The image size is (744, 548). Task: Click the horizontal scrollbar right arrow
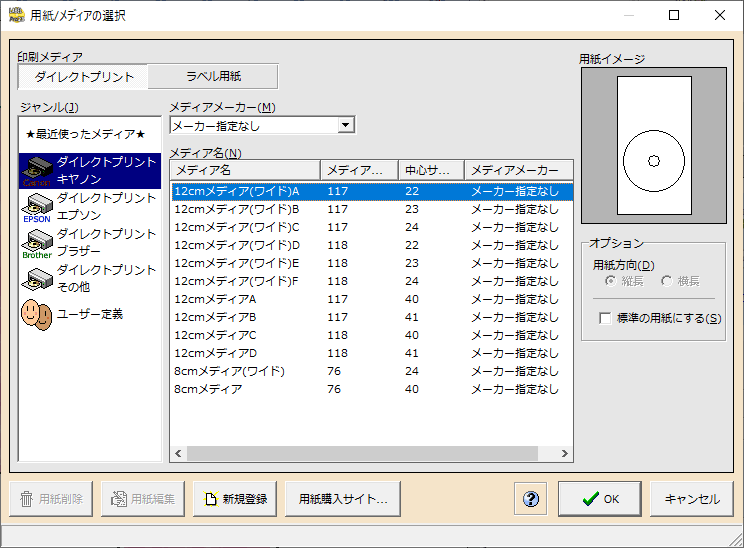564,454
